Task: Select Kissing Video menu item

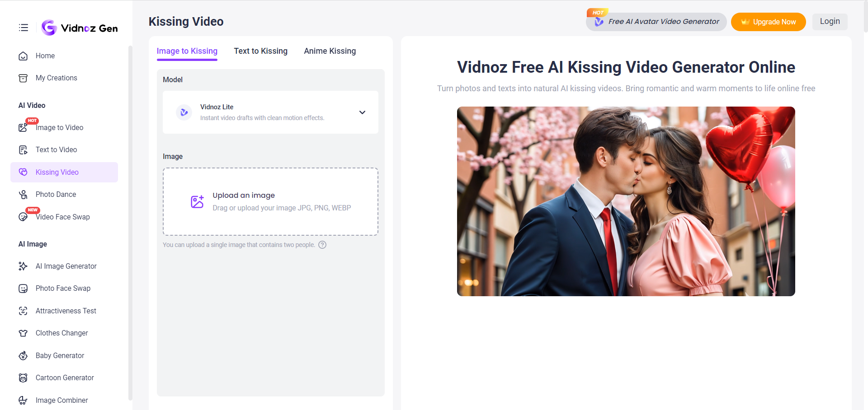Action: (64, 172)
